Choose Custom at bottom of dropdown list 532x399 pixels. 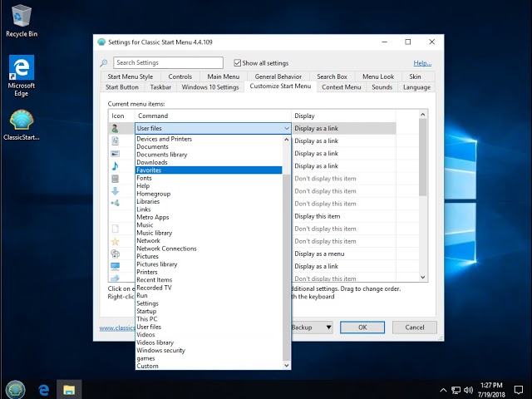209,366
